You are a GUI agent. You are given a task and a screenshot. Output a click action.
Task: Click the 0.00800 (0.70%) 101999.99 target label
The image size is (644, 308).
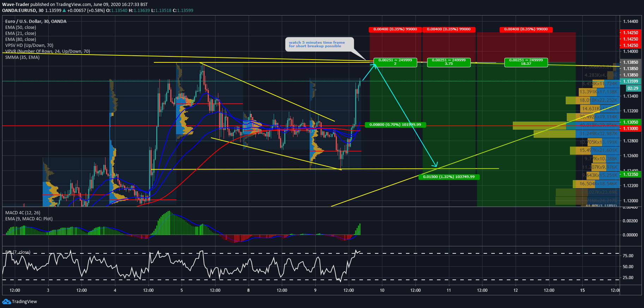point(395,125)
